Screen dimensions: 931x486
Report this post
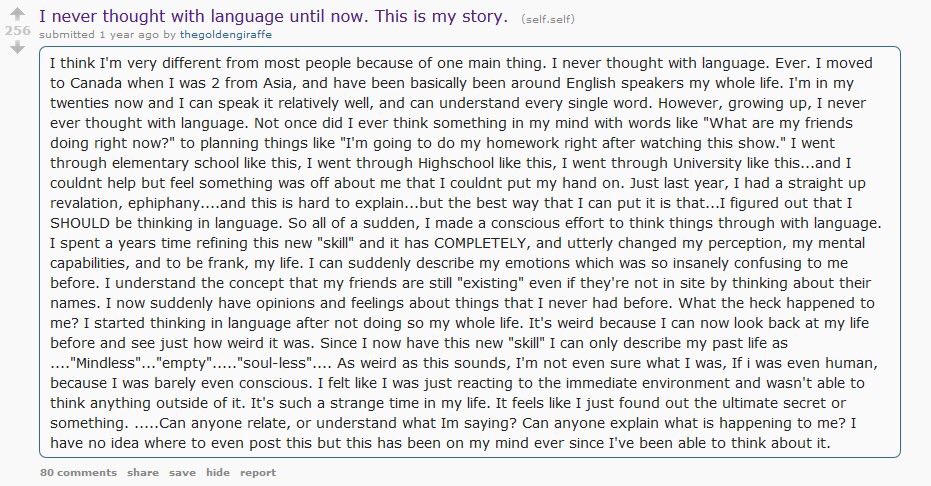(x=257, y=472)
